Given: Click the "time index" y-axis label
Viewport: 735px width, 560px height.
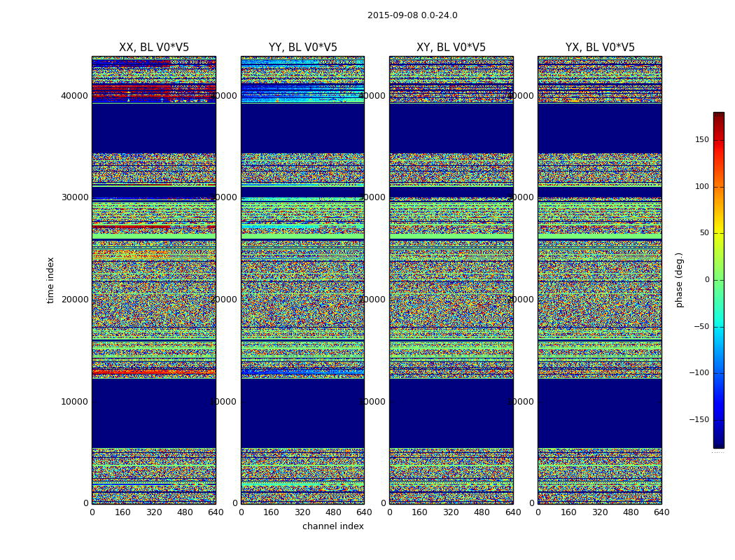Looking at the screenshot, I should click(50, 280).
